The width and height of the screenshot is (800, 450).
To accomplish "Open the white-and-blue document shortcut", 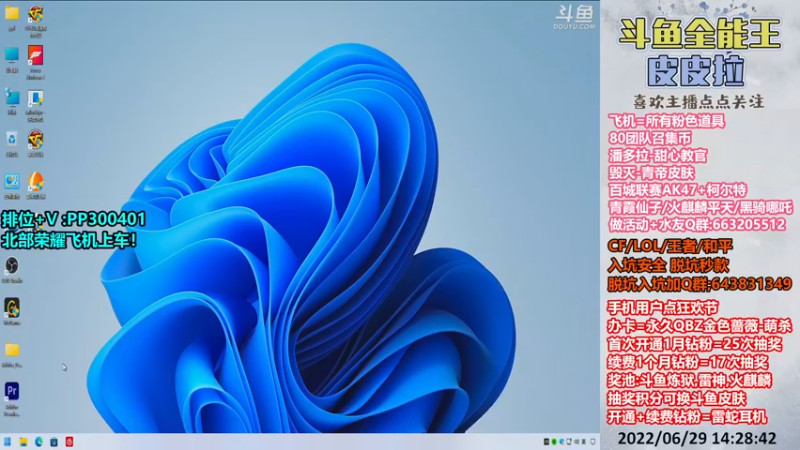I will [35, 98].
